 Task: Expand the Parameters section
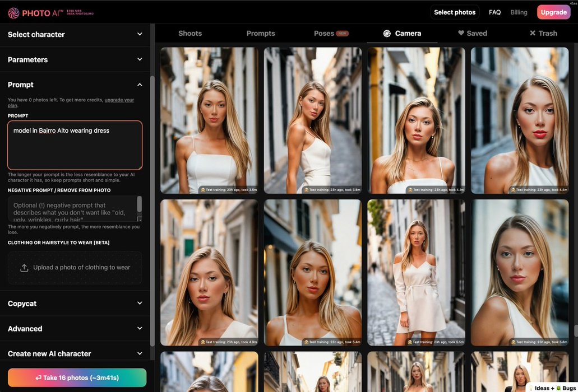point(75,59)
